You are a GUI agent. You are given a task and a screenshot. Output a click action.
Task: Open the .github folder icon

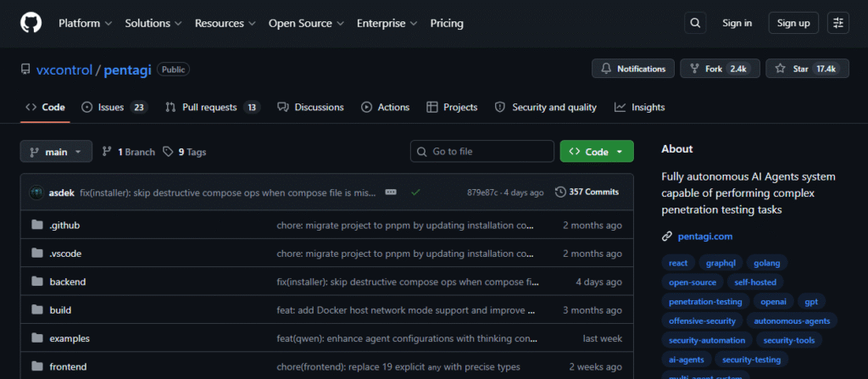pos(37,225)
